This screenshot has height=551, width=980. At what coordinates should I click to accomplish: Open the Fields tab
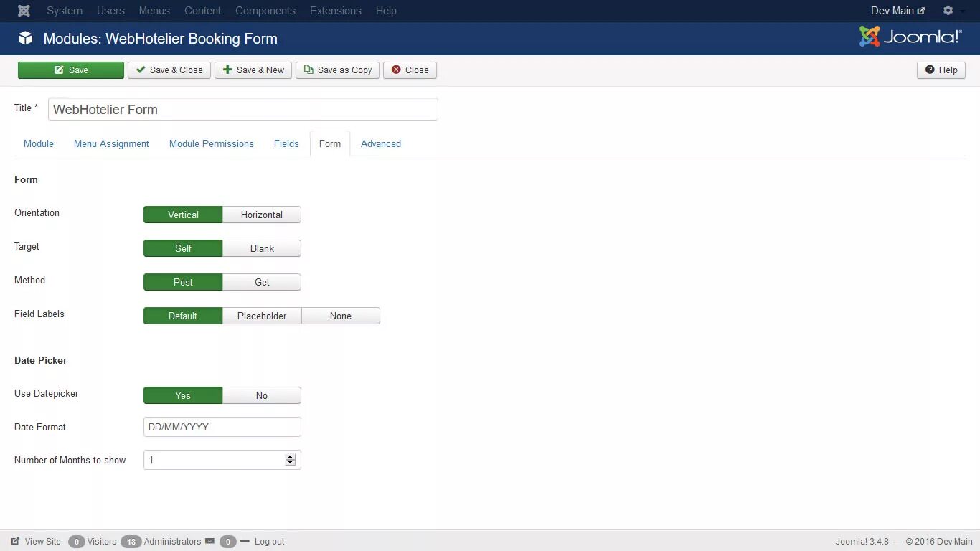pyautogui.click(x=286, y=143)
